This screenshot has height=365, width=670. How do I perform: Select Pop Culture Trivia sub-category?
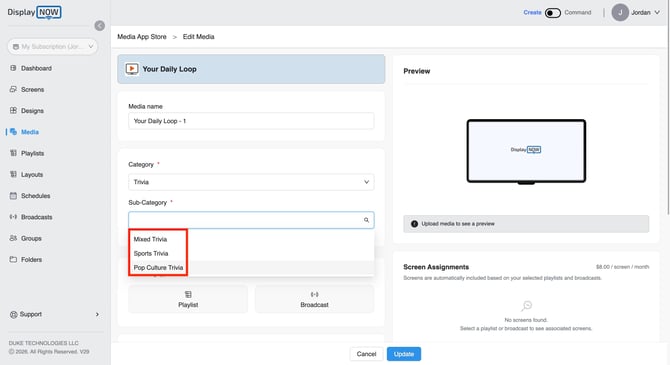pos(251,268)
